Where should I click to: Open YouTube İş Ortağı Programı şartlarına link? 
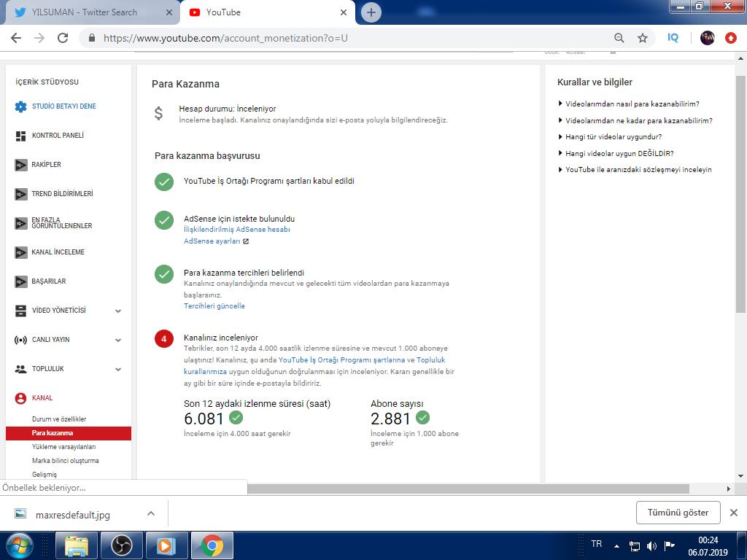coord(341,360)
